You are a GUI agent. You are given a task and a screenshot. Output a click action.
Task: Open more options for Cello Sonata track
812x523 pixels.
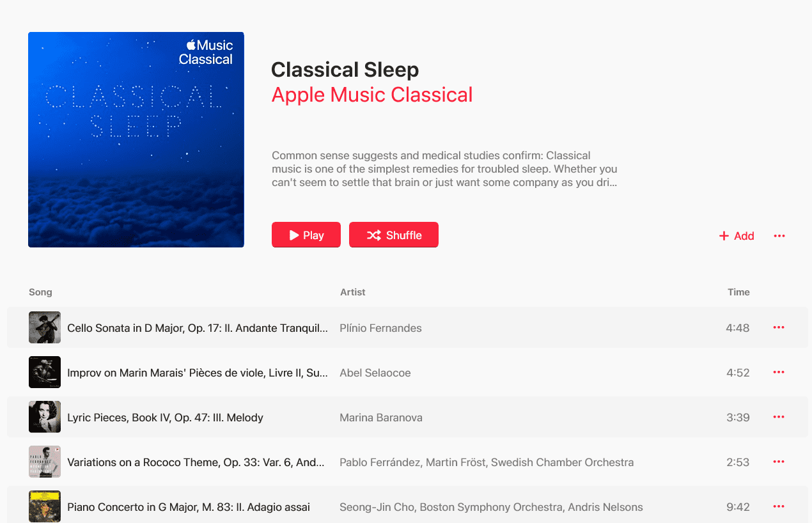tap(778, 327)
